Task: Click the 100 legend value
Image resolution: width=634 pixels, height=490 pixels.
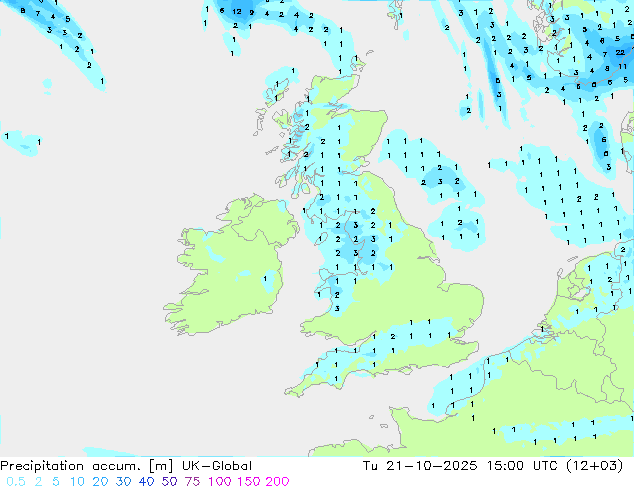Action: (221, 482)
